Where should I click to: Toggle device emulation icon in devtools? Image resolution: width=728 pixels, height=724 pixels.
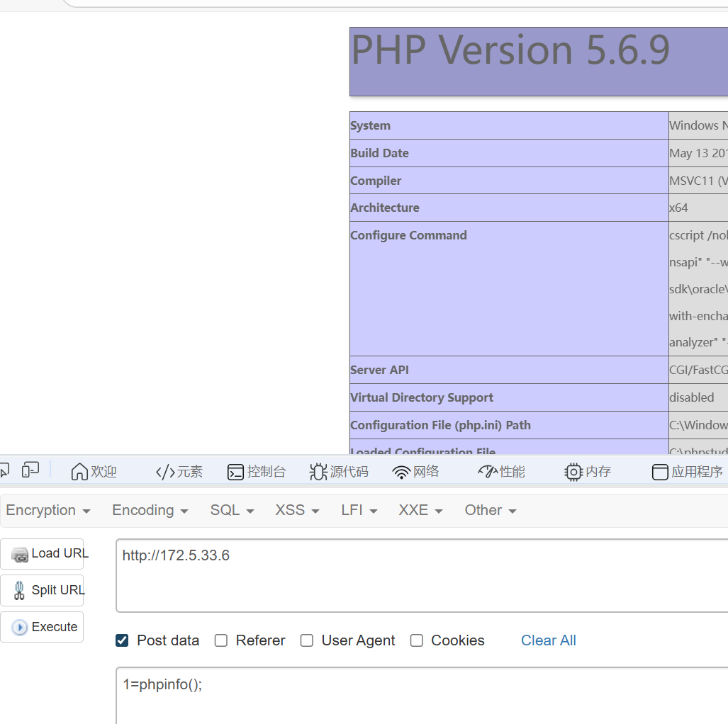30,470
